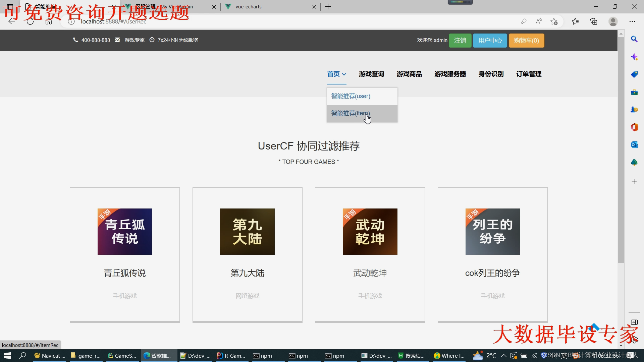Viewport: 644px width, 362px height.
Task: Click the green 注销 button
Action: 460,41
